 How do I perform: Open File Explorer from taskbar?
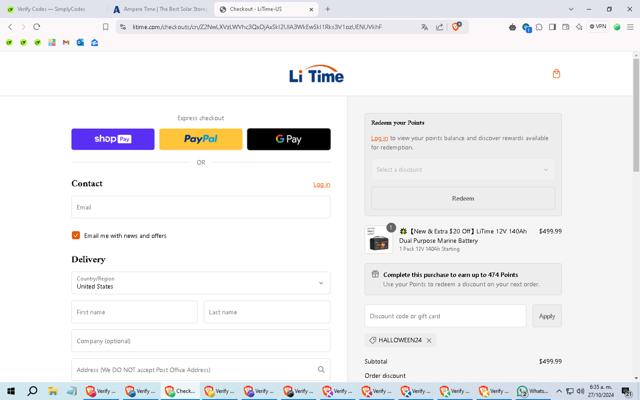click(x=53, y=391)
